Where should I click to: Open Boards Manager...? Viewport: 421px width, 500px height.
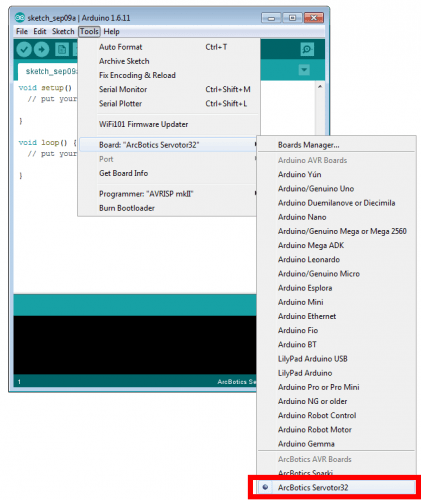337,145
